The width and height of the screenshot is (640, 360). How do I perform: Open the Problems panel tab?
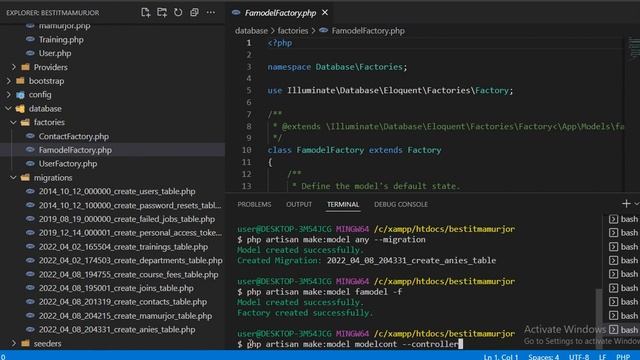254,204
